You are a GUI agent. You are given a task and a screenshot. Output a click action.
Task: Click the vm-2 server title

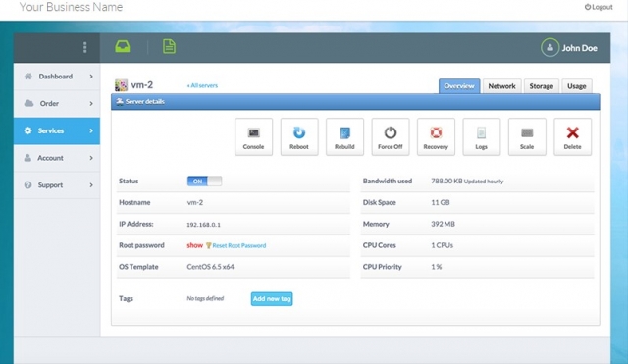[142, 85]
